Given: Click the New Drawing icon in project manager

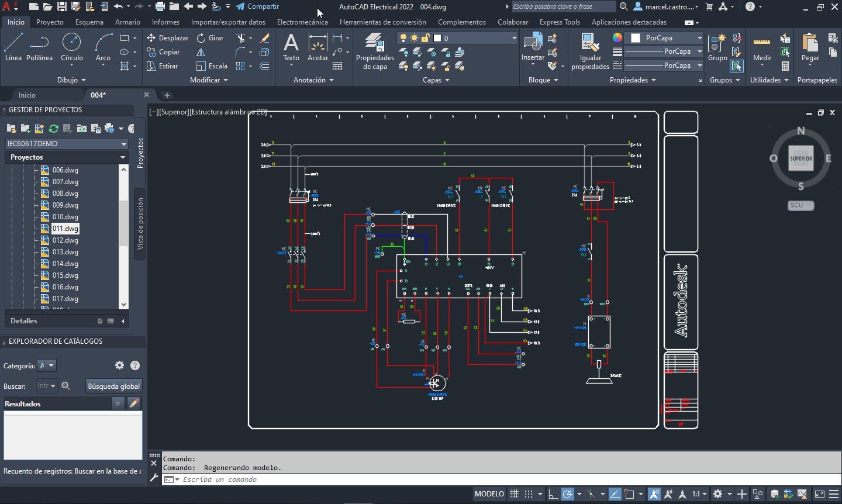Looking at the screenshot, I should (x=39, y=128).
